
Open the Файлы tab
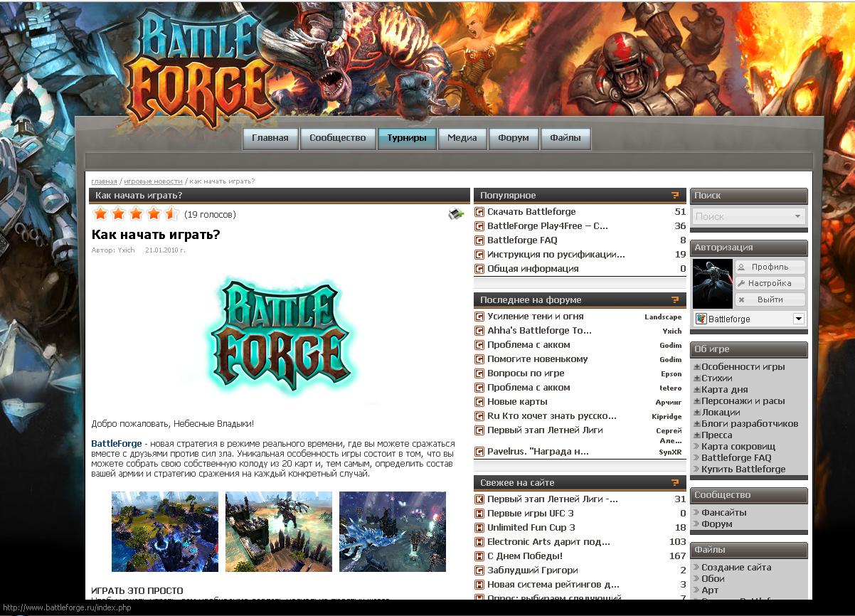pos(565,138)
